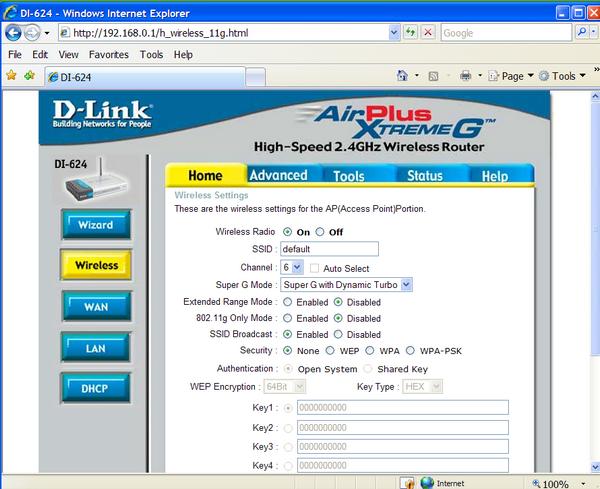The height and width of the screenshot is (489, 600).
Task: Open the search options dropdown arrow
Action: click(x=594, y=32)
